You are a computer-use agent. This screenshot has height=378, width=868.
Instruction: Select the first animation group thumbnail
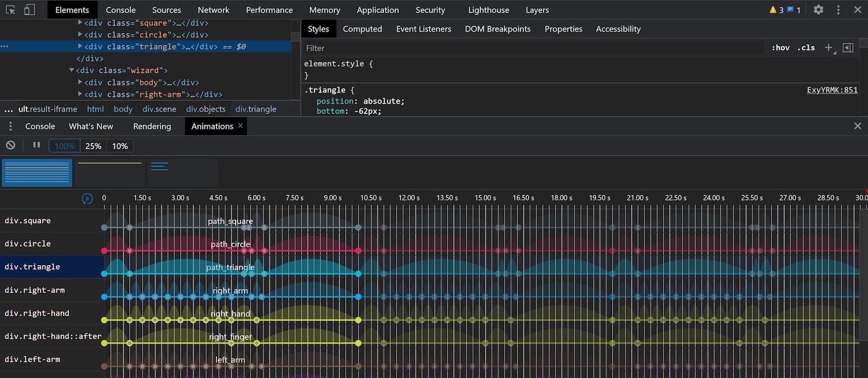37,172
